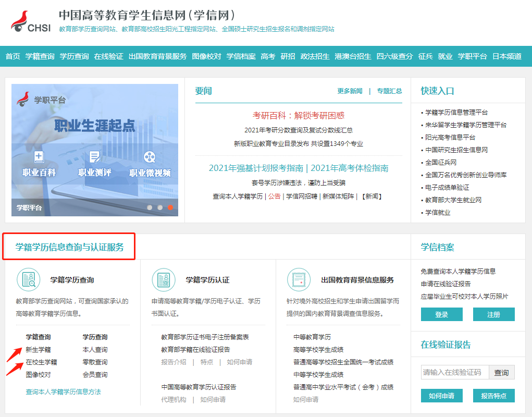Open 2021年考研分数查询及复试分数线汇总 news
This screenshot has height=417, width=532.
tap(299, 130)
